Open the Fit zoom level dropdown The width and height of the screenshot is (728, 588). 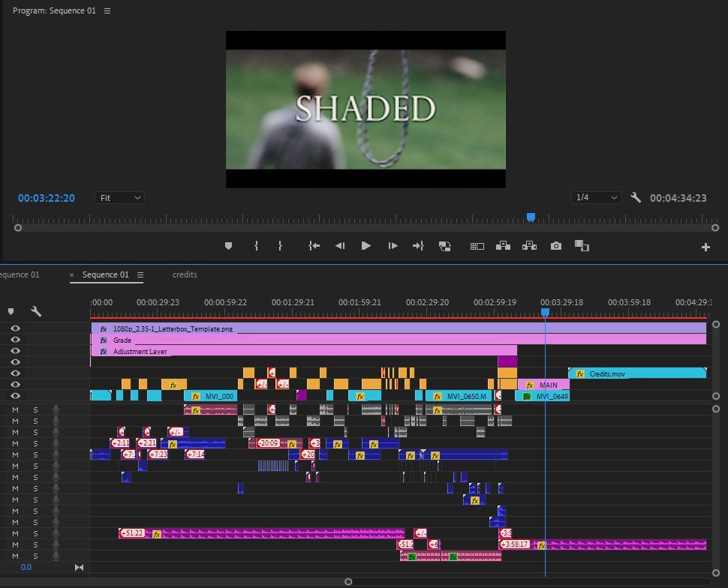tap(120, 198)
